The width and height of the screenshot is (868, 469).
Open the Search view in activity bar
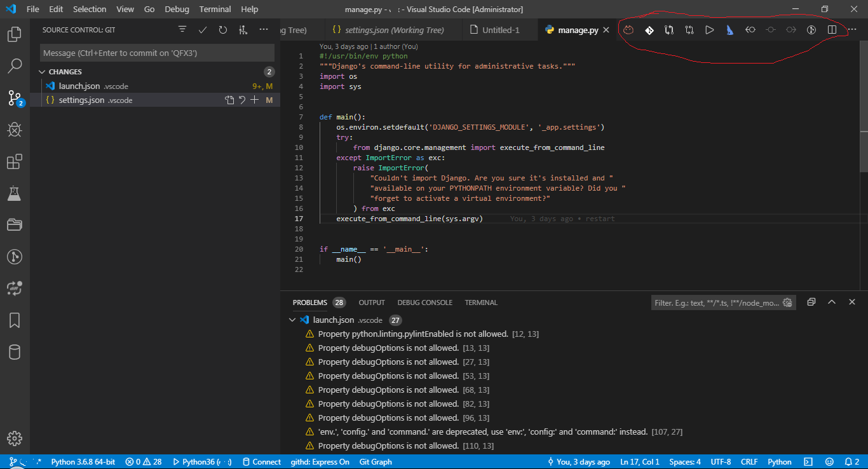click(15, 65)
